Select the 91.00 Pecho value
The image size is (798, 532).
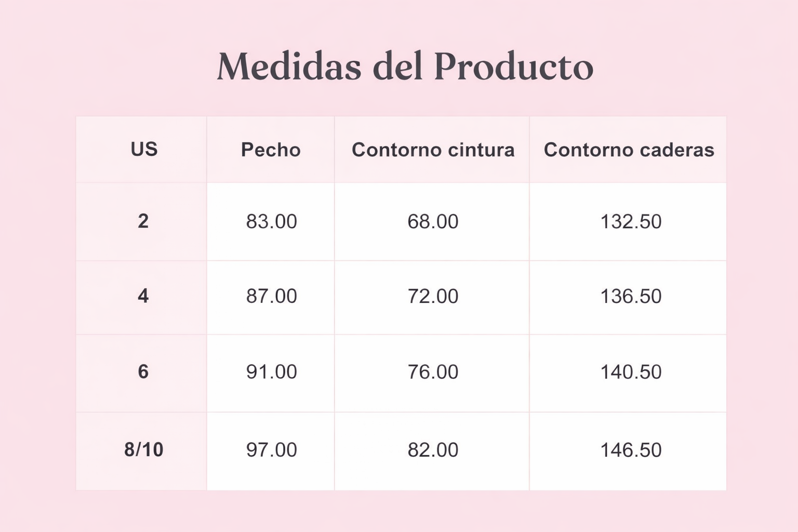point(271,372)
